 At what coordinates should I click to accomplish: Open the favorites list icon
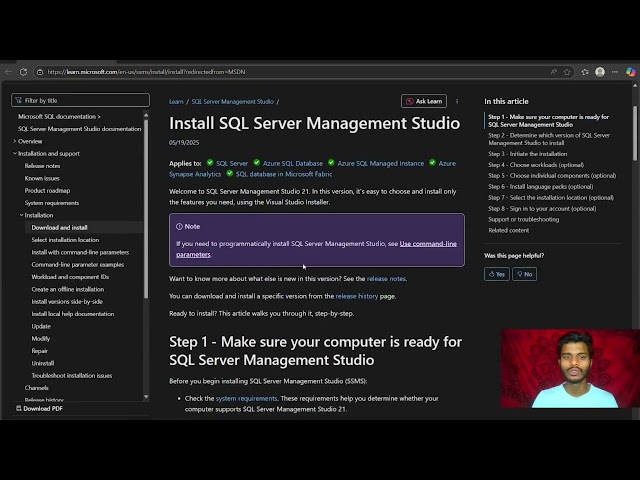(x=585, y=72)
